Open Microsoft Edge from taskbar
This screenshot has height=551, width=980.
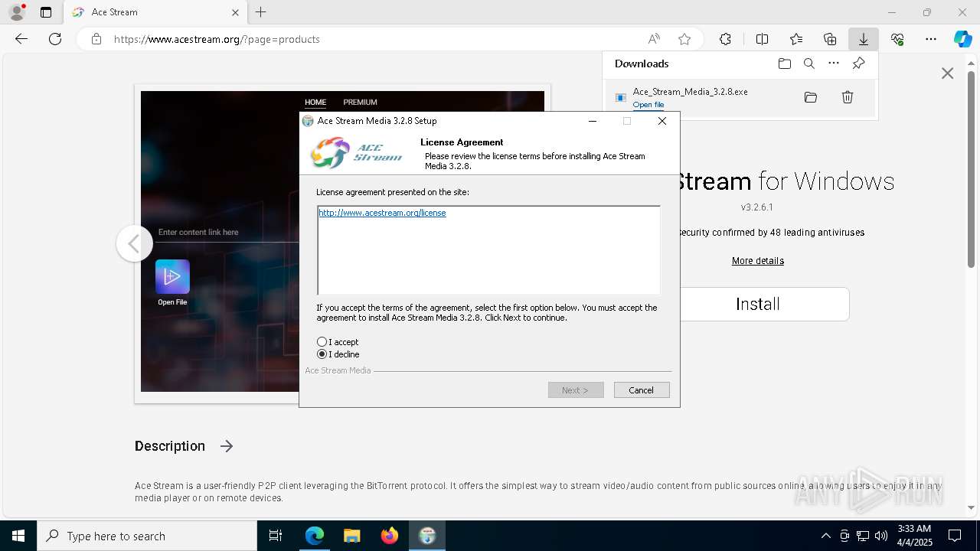(x=315, y=536)
